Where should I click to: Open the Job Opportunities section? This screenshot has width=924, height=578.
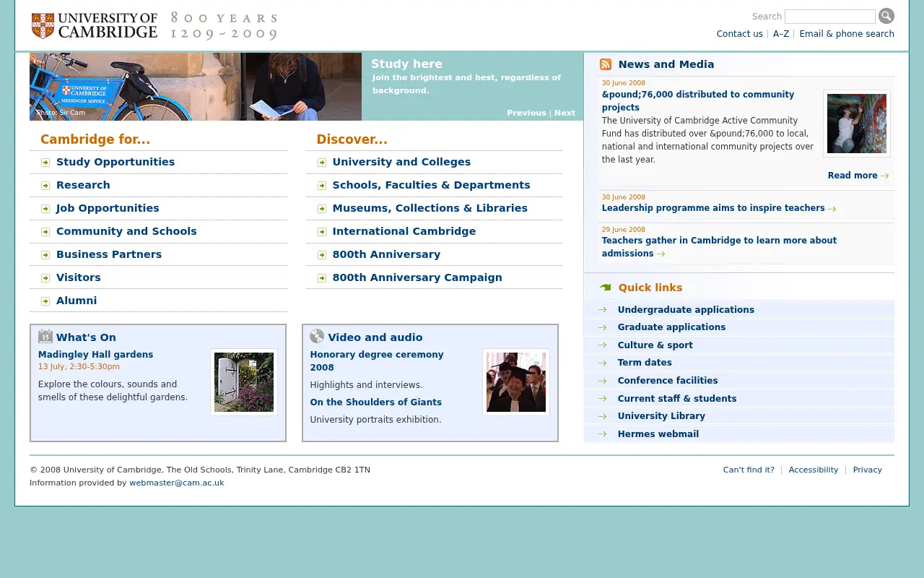108,208
